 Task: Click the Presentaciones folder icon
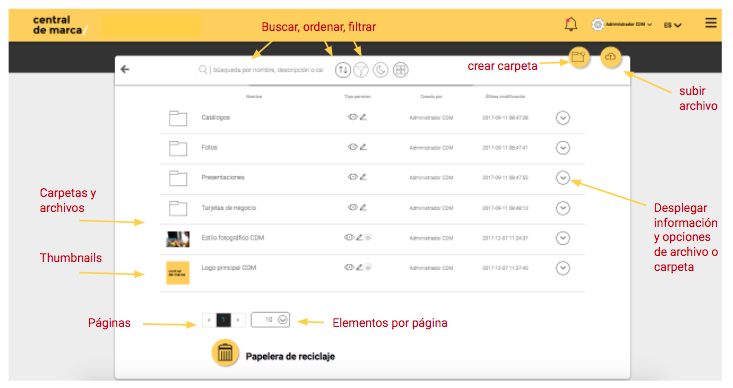click(x=178, y=178)
